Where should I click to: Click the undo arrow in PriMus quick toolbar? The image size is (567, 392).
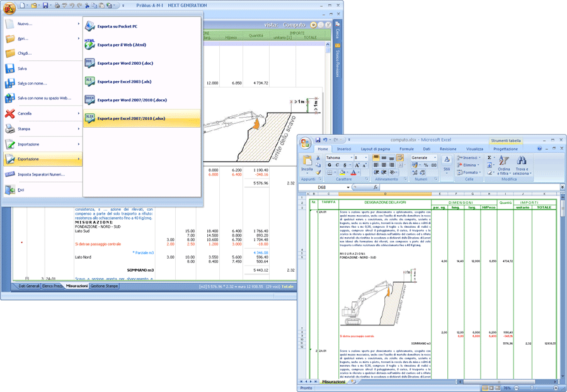tap(72, 6)
